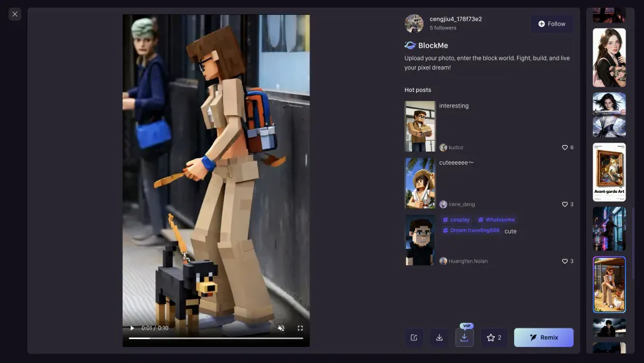Viewport: 644px width, 363px height.
Task: Close the post viewer with X button
Action: point(15,14)
